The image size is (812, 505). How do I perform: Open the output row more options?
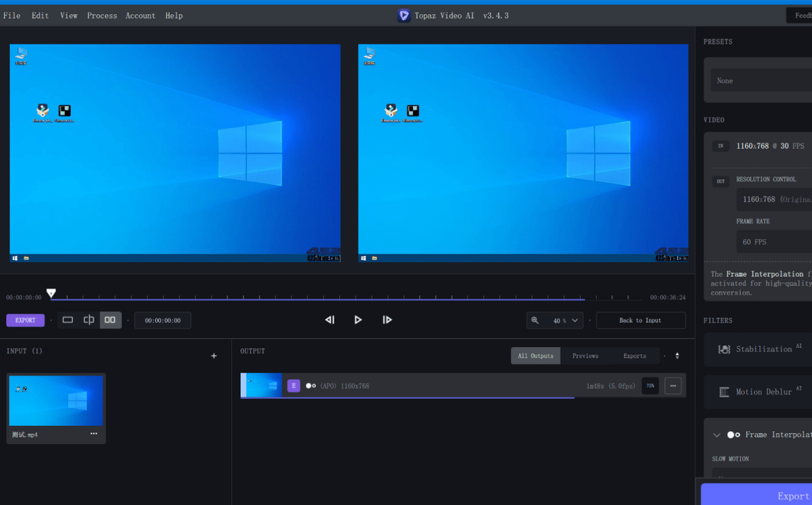point(673,386)
